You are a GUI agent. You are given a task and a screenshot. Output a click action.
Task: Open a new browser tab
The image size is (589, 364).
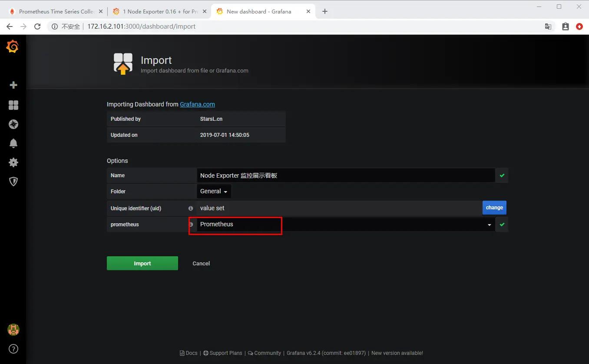tap(325, 12)
